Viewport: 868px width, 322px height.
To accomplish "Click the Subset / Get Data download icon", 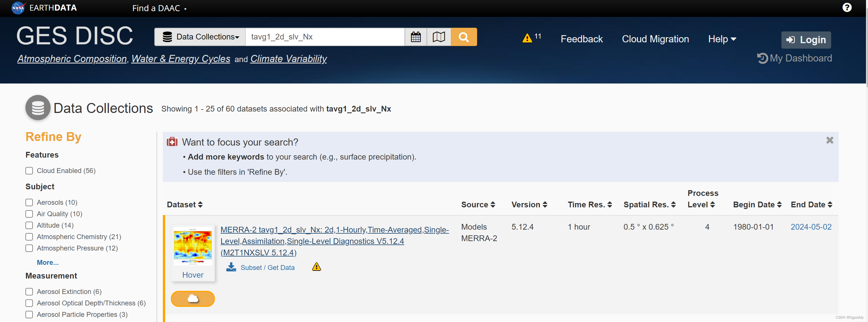I will tap(231, 267).
